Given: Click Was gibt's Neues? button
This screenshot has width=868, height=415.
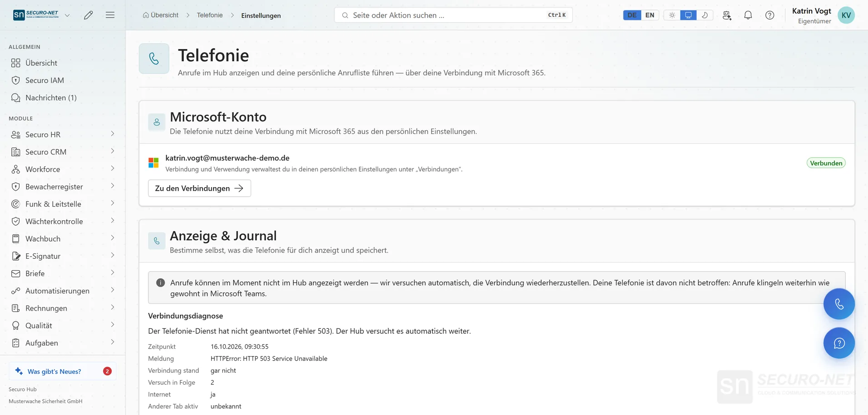Looking at the screenshot, I should pos(63,371).
